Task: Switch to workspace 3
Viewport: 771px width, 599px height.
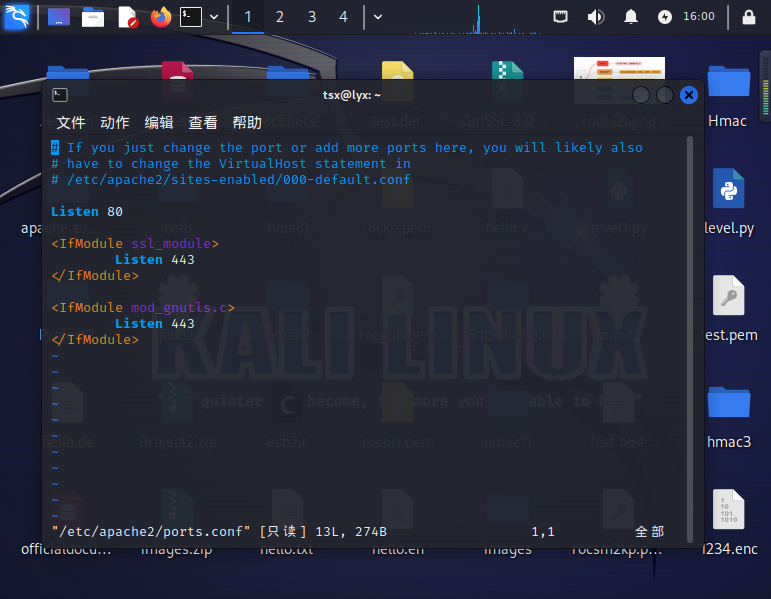Action: tap(312, 17)
